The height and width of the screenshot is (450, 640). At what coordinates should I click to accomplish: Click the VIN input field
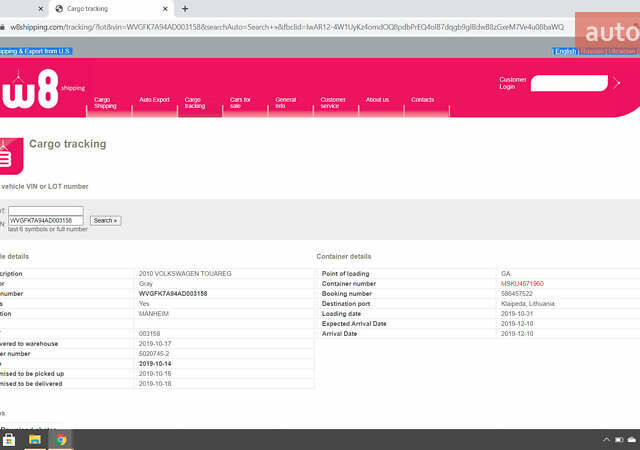point(46,220)
